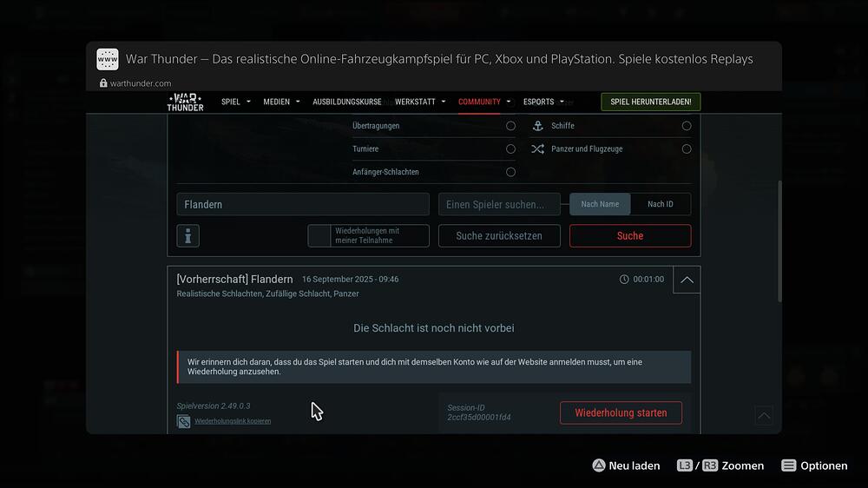Click the Suche button
The image size is (868, 488).
coord(630,236)
